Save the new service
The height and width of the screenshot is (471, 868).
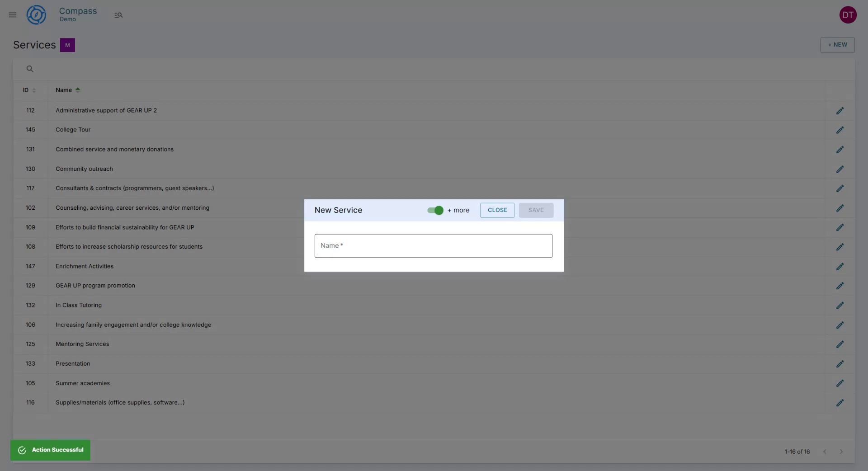(x=536, y=210)
